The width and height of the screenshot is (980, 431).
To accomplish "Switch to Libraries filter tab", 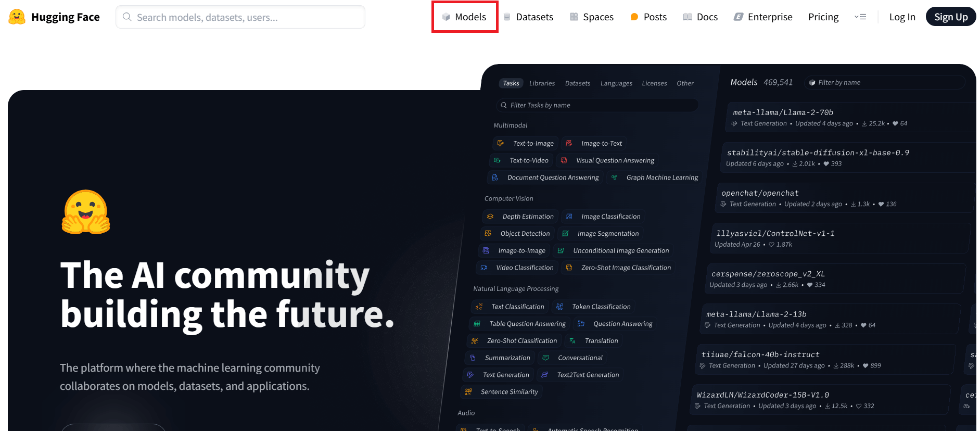I will (542, 83).
